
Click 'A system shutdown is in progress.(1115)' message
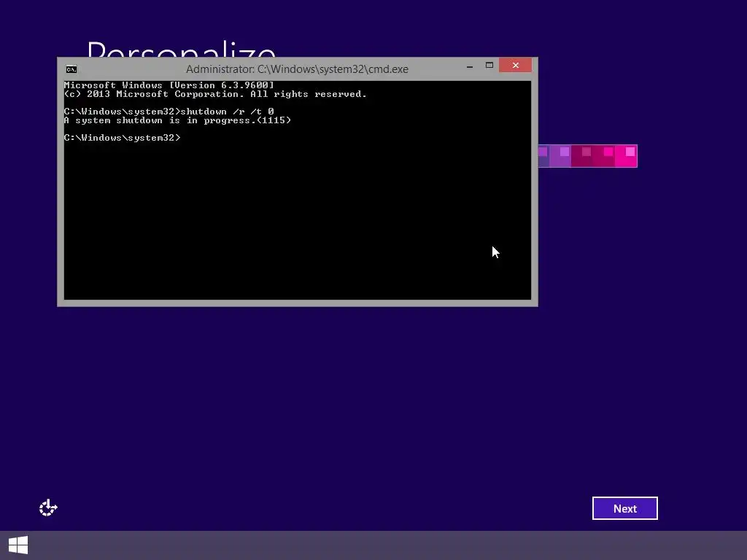click(x=177, y=120)
